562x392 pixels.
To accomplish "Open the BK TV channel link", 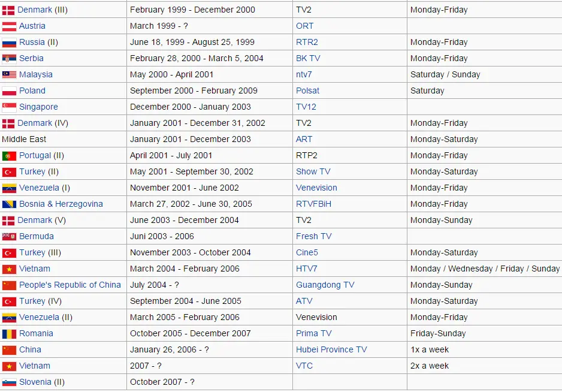I will 308,58.
